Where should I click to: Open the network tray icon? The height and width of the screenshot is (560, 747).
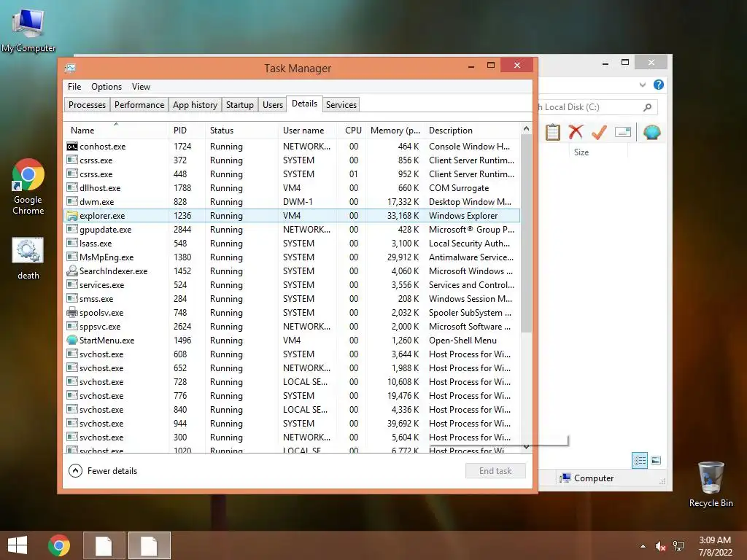678,546
